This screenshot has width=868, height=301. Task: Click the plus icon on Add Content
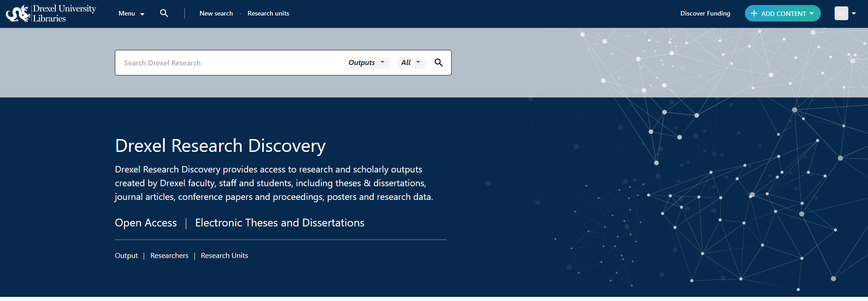[x=754, y=14]
